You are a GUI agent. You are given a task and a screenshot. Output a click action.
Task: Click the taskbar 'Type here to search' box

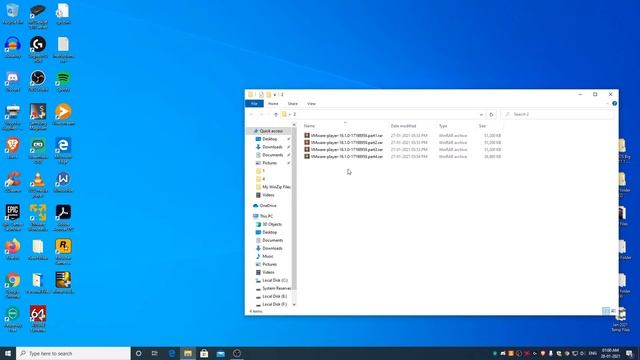[x=73, y=353]
